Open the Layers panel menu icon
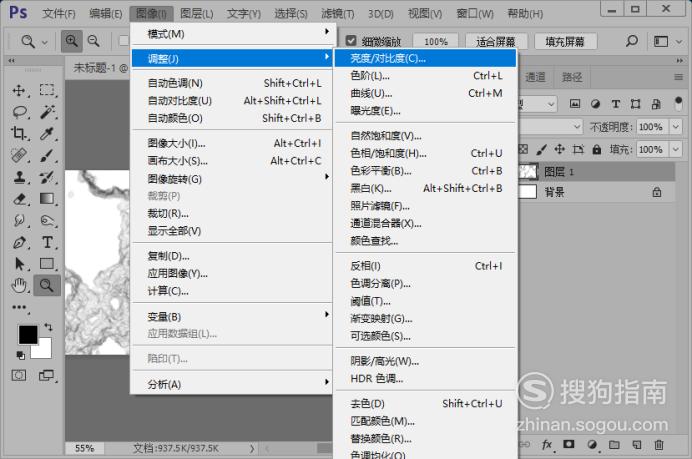 coord(679,77)
